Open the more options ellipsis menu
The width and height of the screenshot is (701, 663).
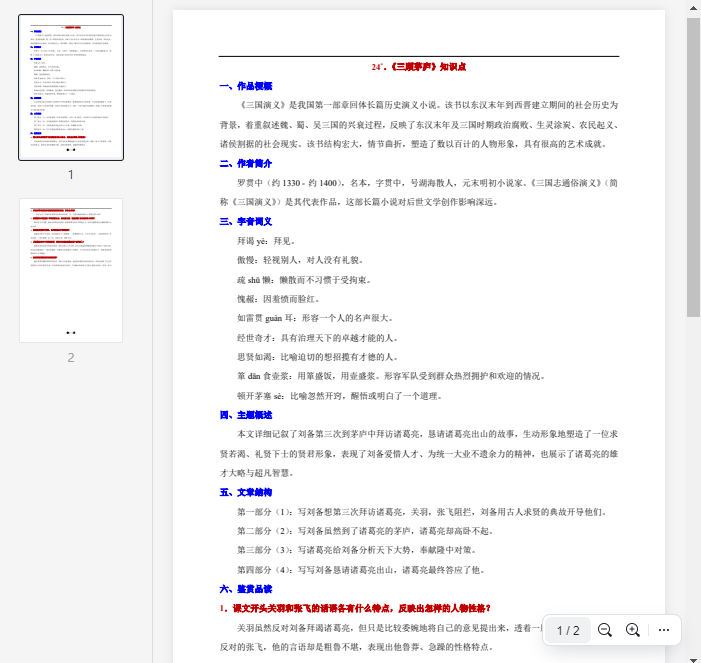(x=664, y=630)
